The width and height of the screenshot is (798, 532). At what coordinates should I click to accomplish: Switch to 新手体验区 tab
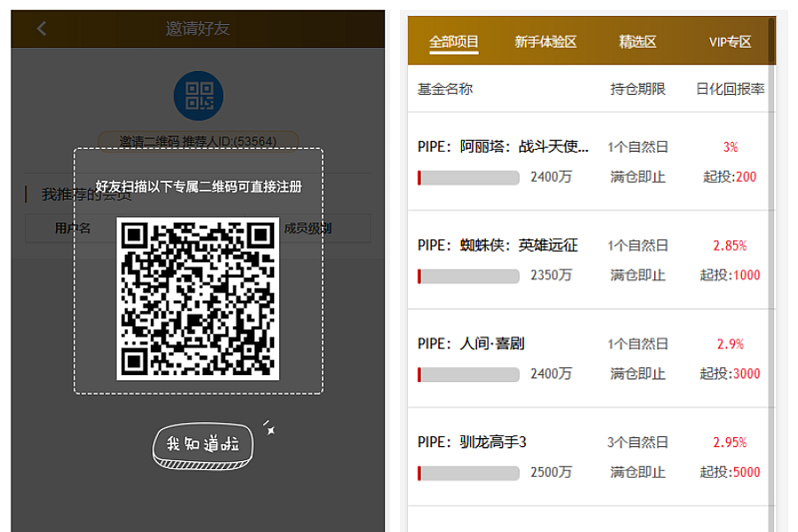(545, 42)
